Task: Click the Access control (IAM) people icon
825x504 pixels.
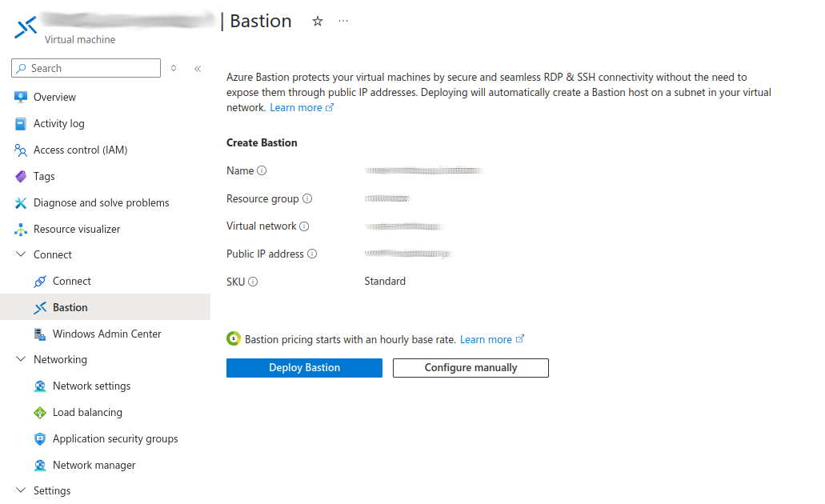Action: [21, 150]
